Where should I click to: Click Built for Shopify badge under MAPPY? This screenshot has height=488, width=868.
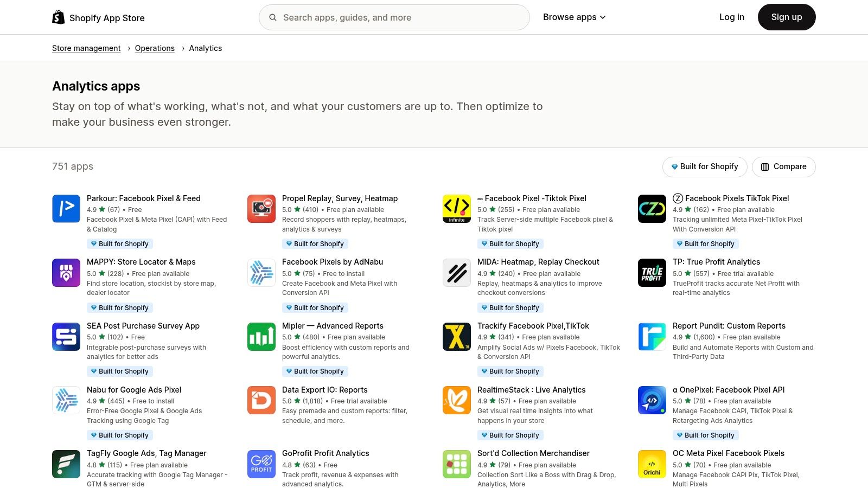pos(120,308)
